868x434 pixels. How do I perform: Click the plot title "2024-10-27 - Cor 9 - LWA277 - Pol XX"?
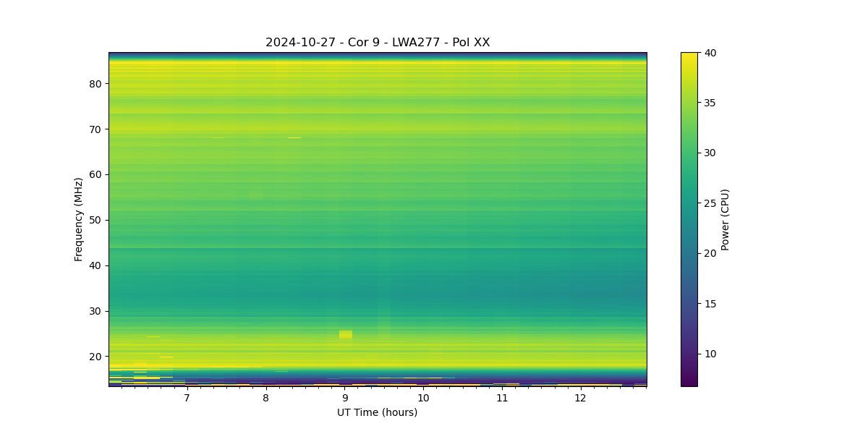point(378,43)
